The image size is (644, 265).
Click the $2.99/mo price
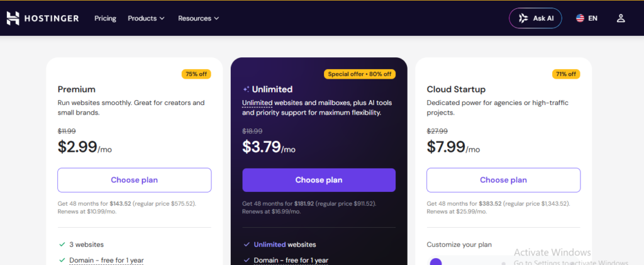(85, 147)
